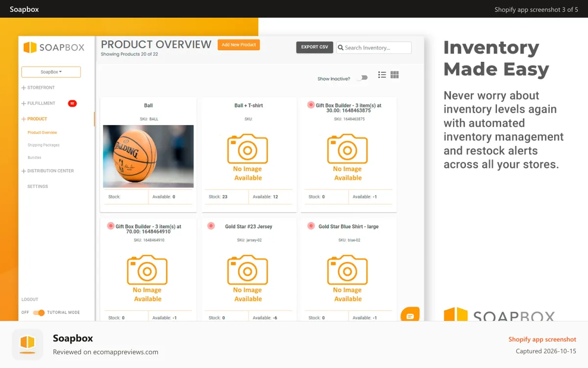Screen dimensions: 588x368
Task: Switch to grid view icon
Action: coord(394,75)
